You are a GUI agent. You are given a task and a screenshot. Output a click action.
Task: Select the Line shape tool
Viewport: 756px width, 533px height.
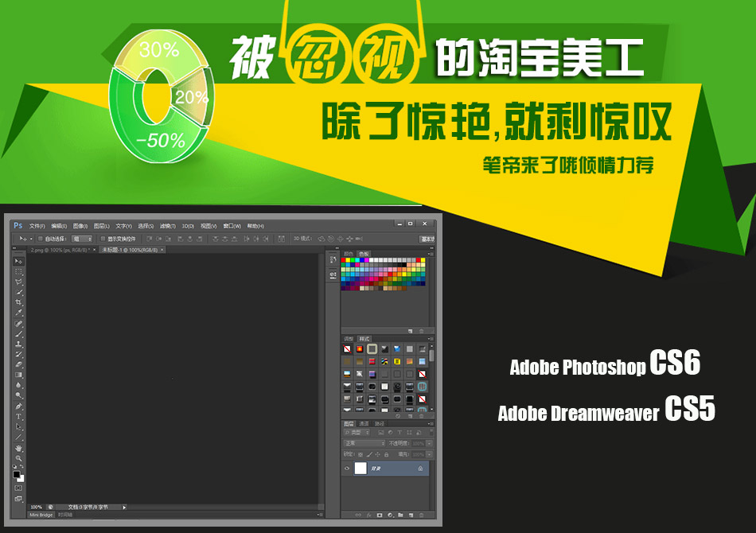[x=19, y=437]
